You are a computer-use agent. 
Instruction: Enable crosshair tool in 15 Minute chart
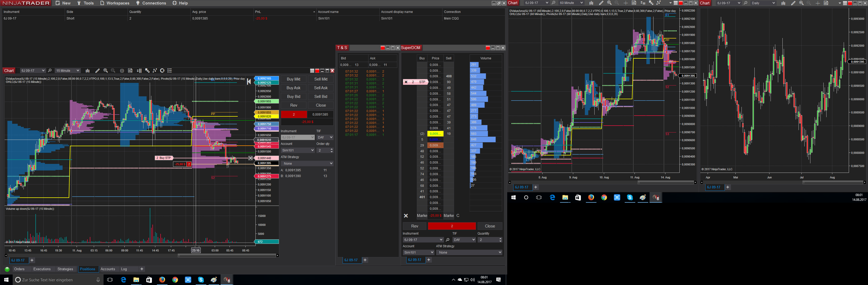tap(122, 71)
